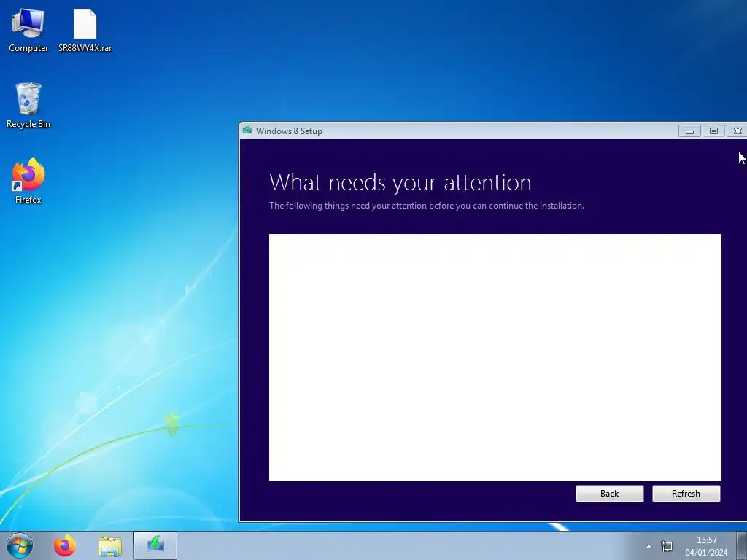Select the Firefox desktop shortcut
The height and width of the screenshot is (560, 747).
tap(28, 181)
